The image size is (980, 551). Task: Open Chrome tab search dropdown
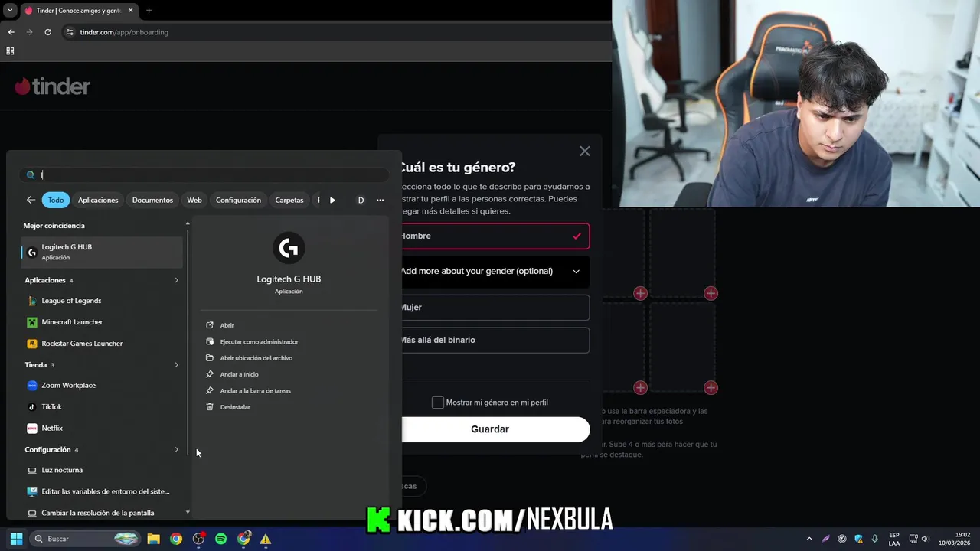click(x=10, y=11)
